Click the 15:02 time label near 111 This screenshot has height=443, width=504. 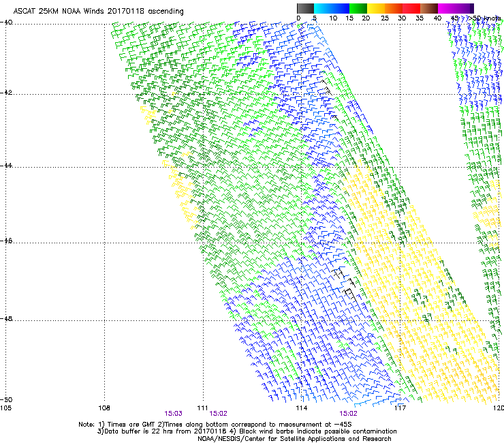(218, 414)
